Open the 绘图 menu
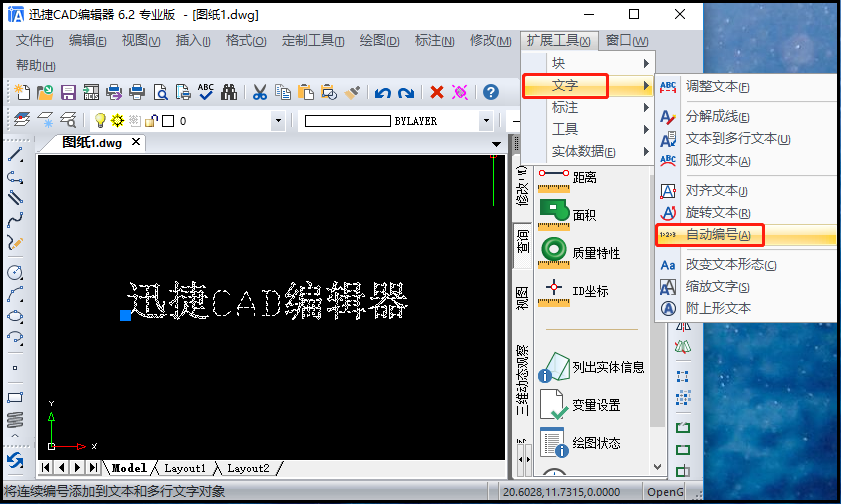 (379, 41)
